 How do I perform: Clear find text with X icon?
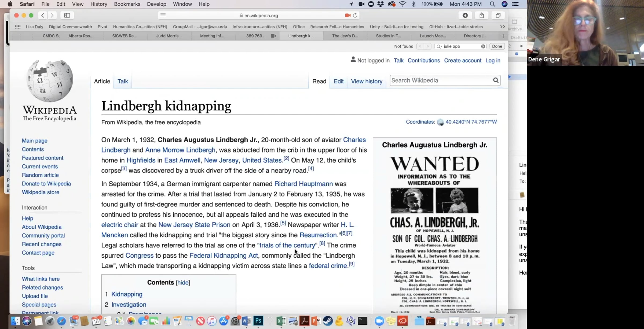483,46
